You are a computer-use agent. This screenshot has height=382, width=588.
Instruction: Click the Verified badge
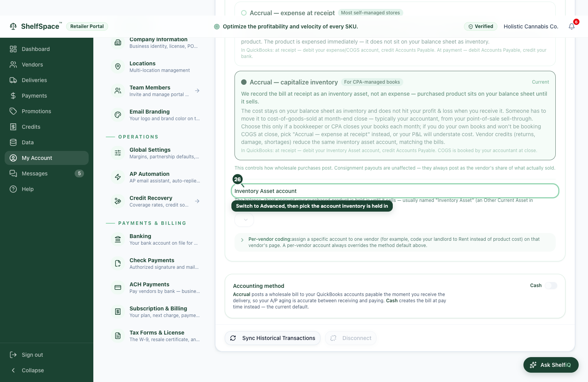481,26
